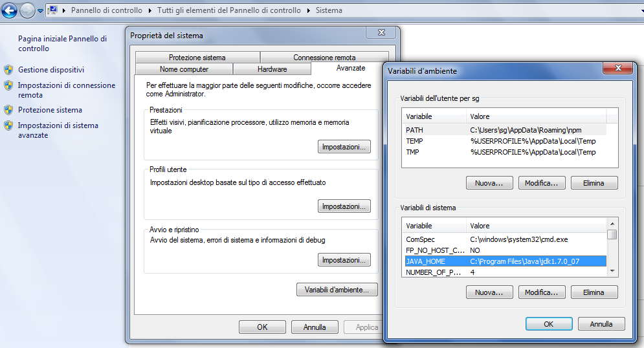Click system variables scrollbar up arrow
Viewport: 644px width, 348px height.
612,224
